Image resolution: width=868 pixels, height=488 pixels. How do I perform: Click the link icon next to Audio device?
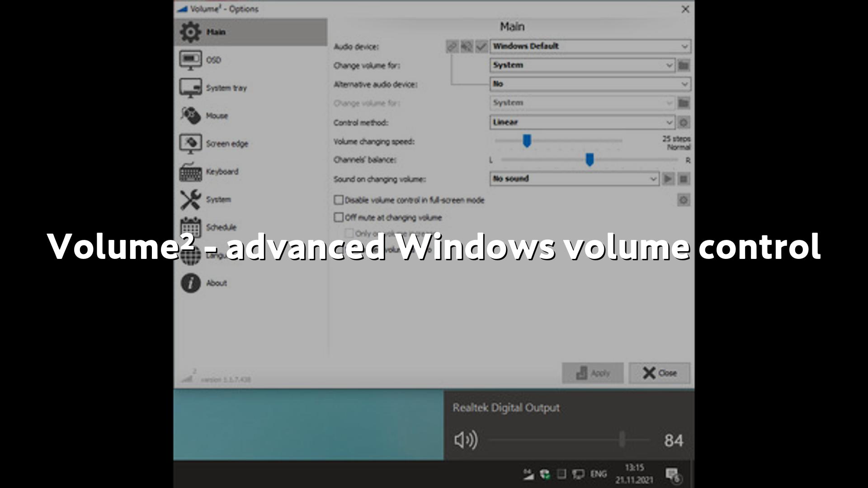pyautogui.click(x=452, y=46)
